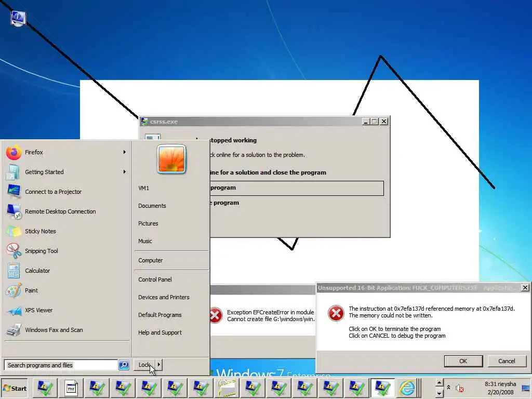Click the Show Desktop icon beside the clock
Image resolution: width=532 pixels, height=399 pixels.
point(526,388)
